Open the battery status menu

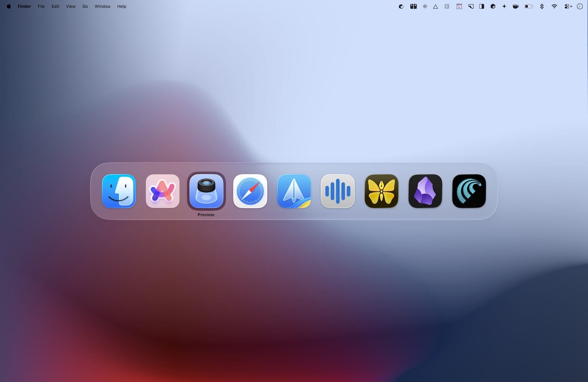[529, 6]
